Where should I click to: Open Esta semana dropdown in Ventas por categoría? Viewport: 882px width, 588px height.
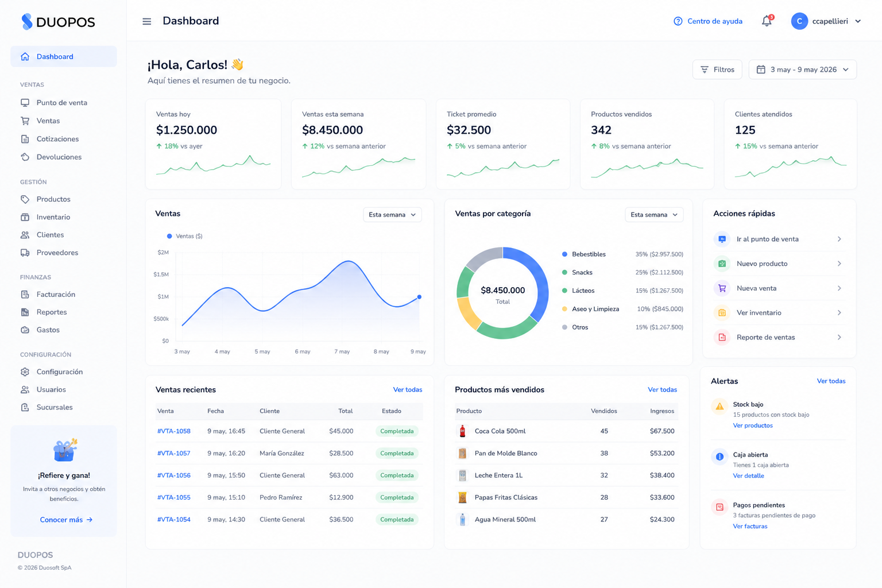(x=654, y=215)
